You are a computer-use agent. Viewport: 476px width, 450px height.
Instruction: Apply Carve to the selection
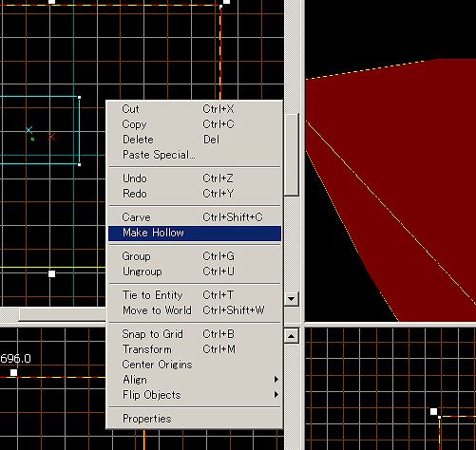(195, 217)
